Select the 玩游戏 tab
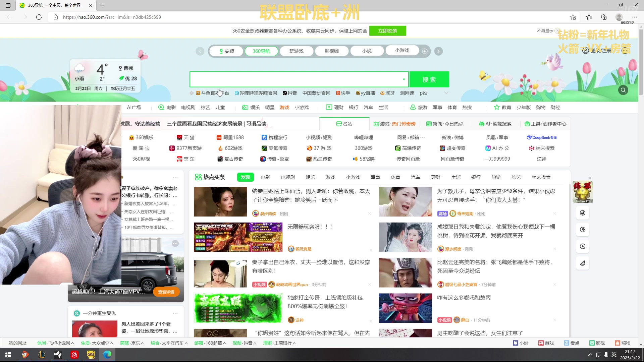This screenshot has height=362, width=644. 297,51
